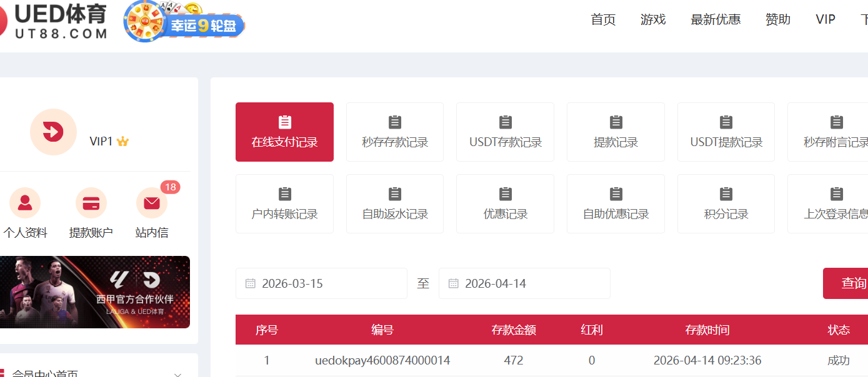Image resolution: width=868 pixels, height=377 pixels.
Task: Open the withdrawal records tab
Action: pos(616,132)
